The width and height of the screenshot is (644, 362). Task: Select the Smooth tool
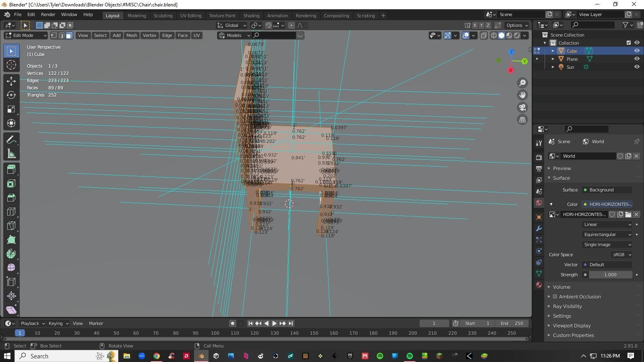pyautogui.click(x=11, y=268)
